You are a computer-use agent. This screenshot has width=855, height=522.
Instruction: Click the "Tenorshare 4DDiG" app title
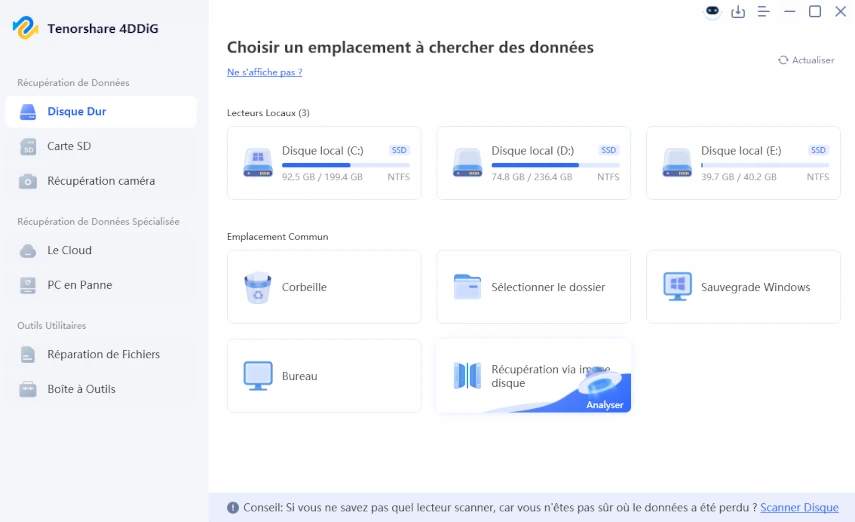pos(103,28)
